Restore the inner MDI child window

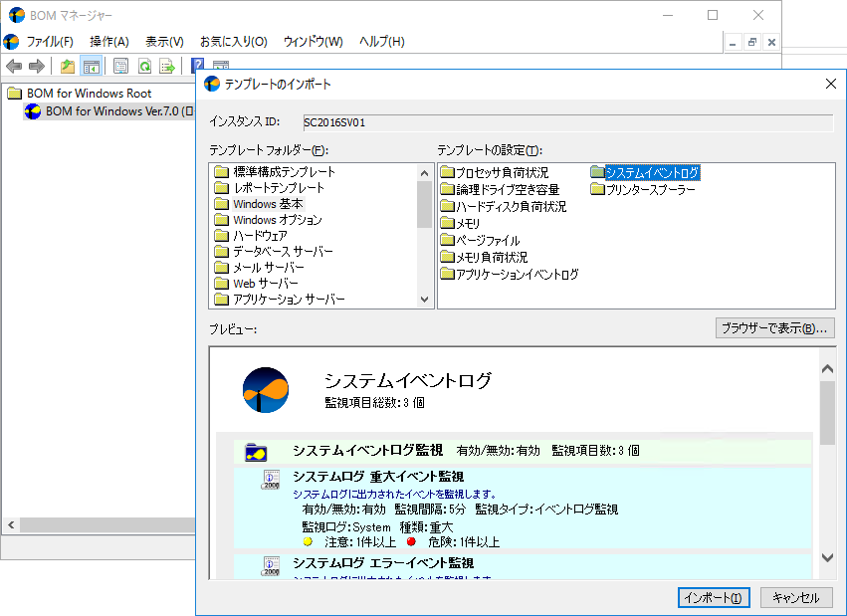click(x=752, y=42)
